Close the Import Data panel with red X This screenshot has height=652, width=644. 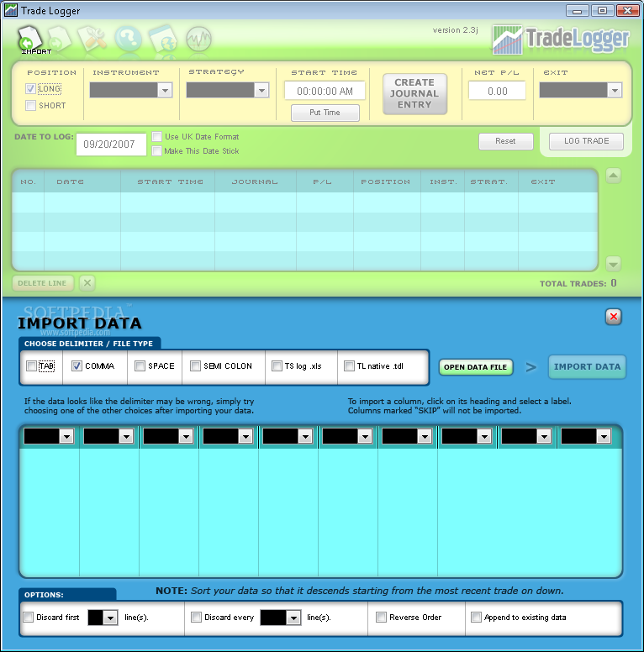(613, 317)
